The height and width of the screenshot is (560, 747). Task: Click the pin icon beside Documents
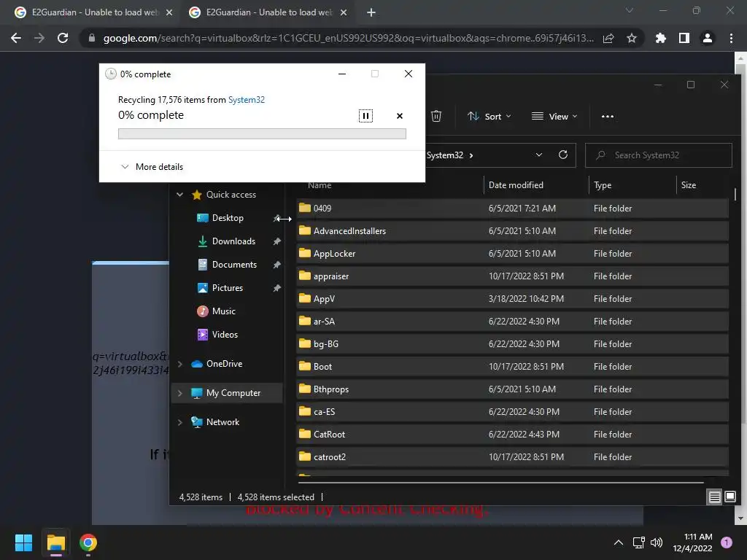click(x=276, y=265)
